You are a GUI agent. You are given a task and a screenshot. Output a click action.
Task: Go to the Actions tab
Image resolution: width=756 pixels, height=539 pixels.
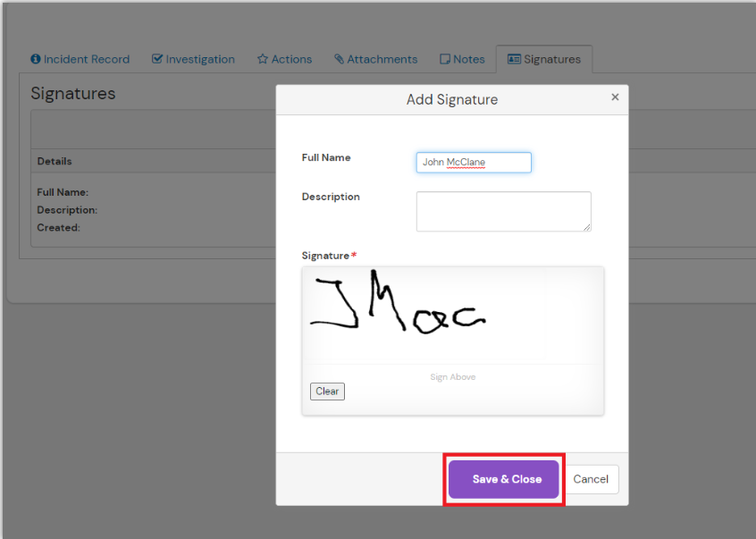pyautogui.click(x=291, y=59)
